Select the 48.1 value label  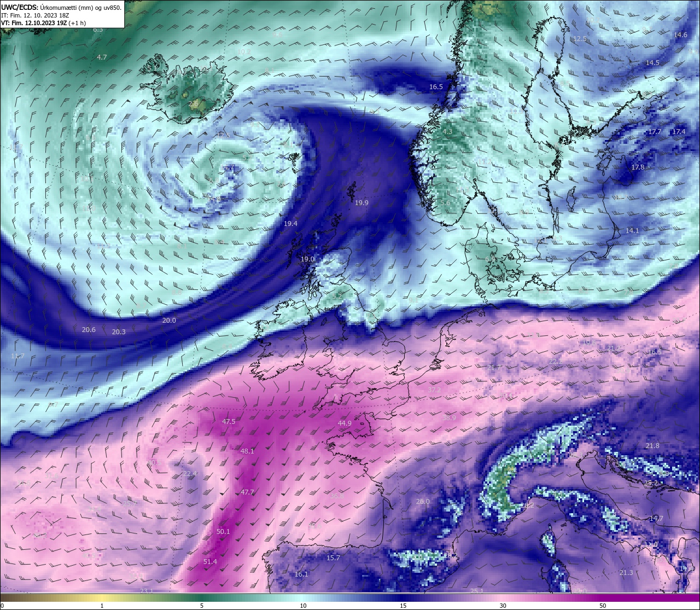point(247,451)
